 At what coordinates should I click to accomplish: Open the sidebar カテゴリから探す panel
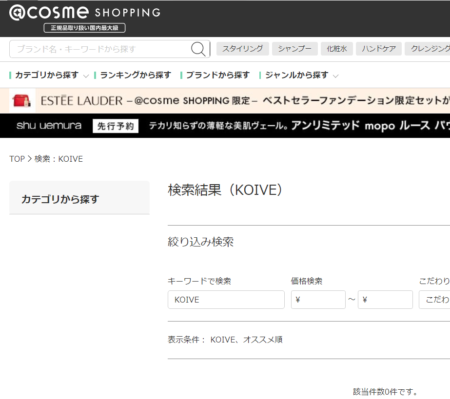[79, 198]
